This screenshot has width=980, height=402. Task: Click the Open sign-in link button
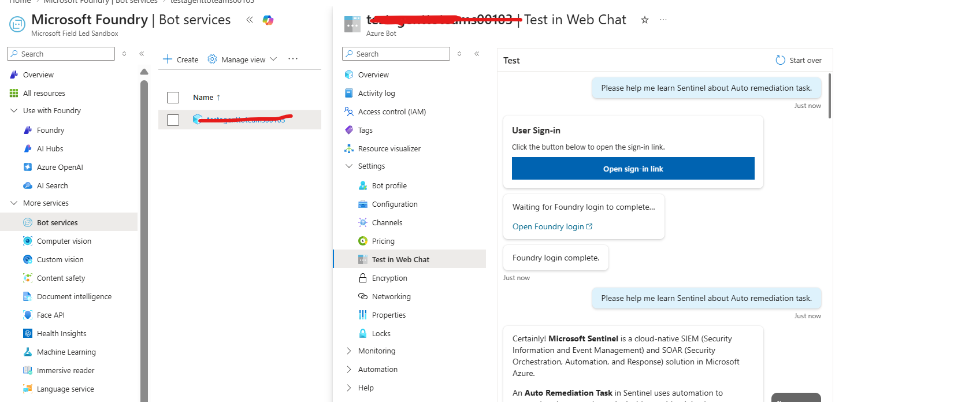click(x=633, y=169)
